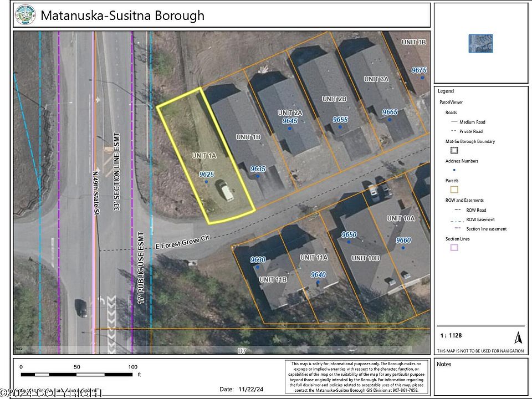Click the address number 9625

[207, 175]
